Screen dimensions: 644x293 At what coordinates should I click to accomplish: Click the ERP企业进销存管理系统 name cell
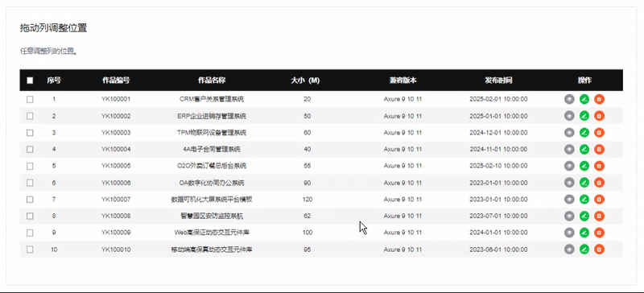(212, 116)
